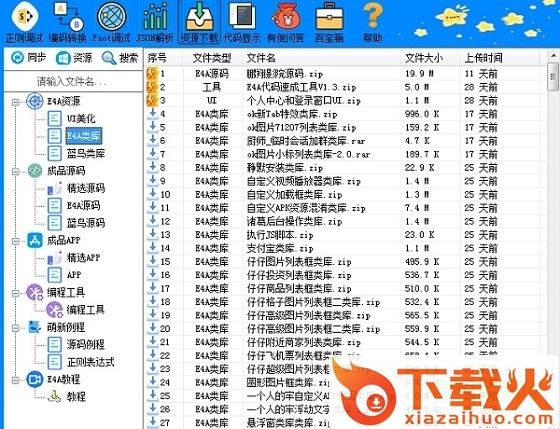Select the 资源下载 toolbar tab
Image resolution: width=560 pixels, height=429 pixels.
click(199, 22)
